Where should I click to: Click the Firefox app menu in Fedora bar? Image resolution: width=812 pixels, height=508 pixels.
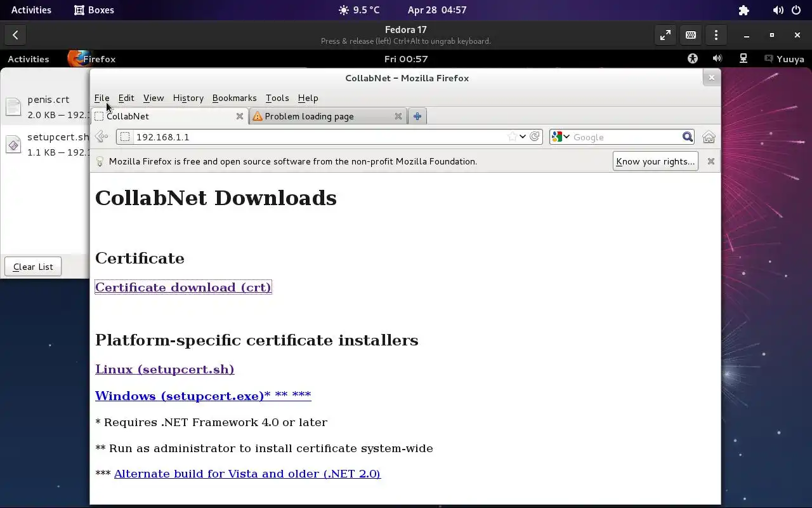click(93, 58)
